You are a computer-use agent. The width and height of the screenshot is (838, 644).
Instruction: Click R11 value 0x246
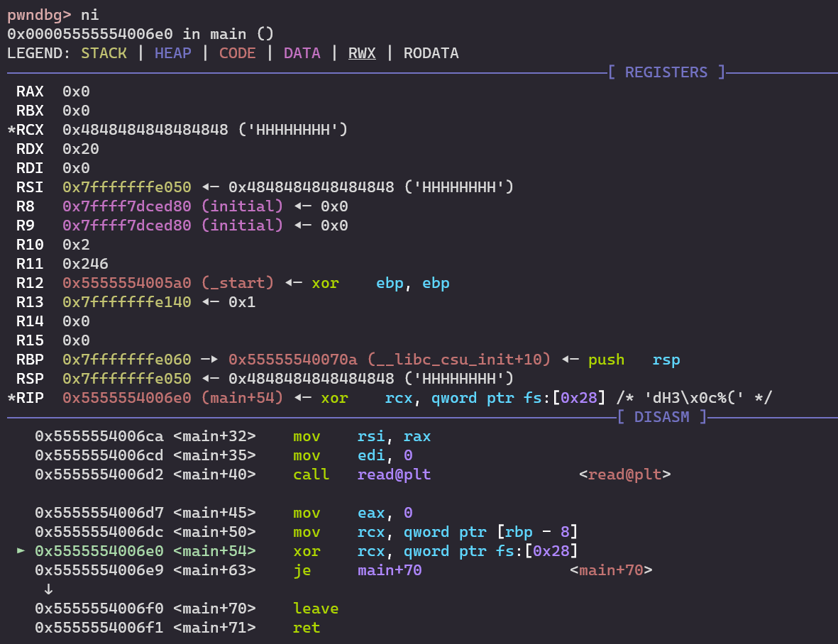pyautogui.click(x=86, y=264)
